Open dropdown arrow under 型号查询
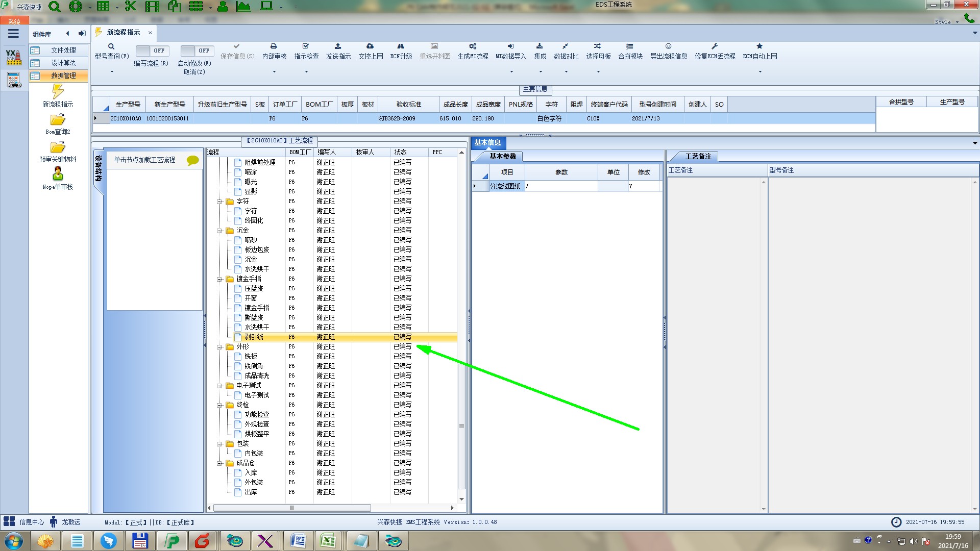980x551 pixels. coord(112,71)
